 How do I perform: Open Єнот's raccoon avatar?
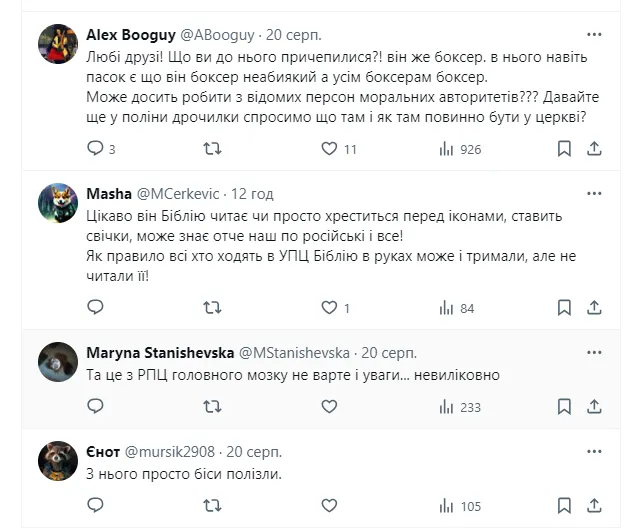pos(59,460)
